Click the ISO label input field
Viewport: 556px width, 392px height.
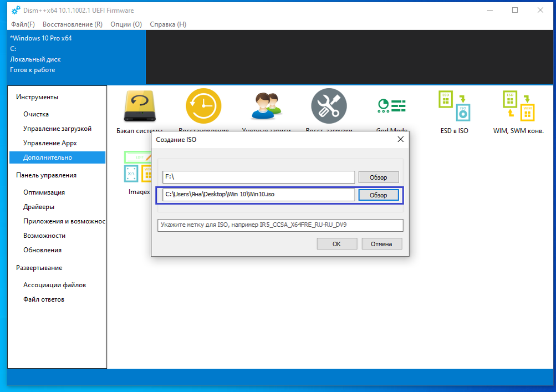click(280, 225)
